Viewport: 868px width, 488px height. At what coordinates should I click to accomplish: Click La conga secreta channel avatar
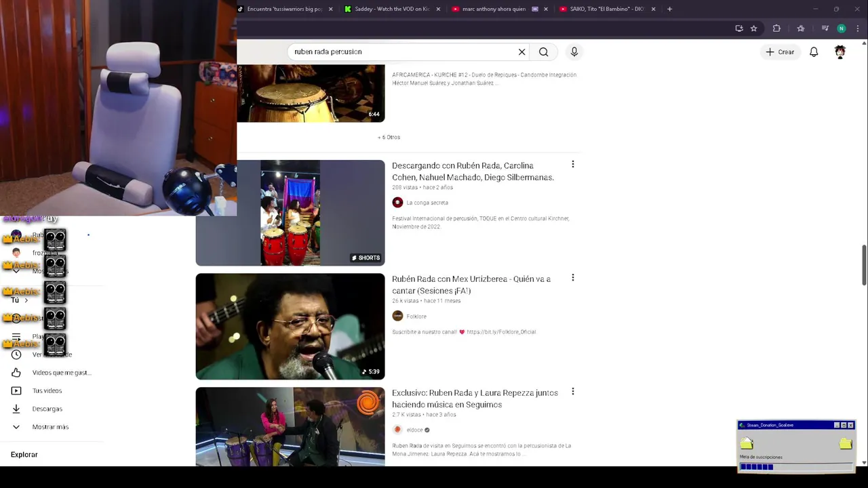(x=397, y=203)
